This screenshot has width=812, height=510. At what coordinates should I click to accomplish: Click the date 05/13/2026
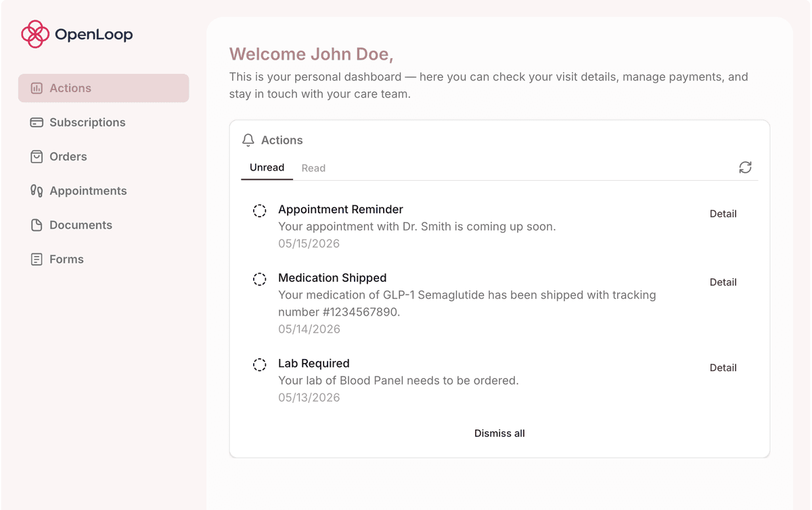(309, 398)
